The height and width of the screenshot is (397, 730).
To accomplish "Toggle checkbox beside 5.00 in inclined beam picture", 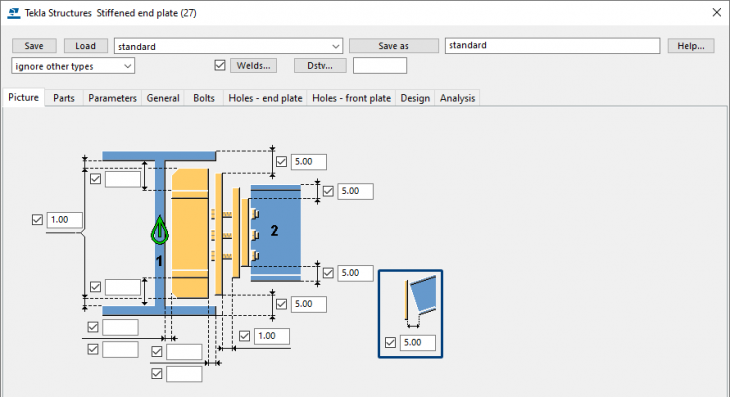I will pos(390,343).
